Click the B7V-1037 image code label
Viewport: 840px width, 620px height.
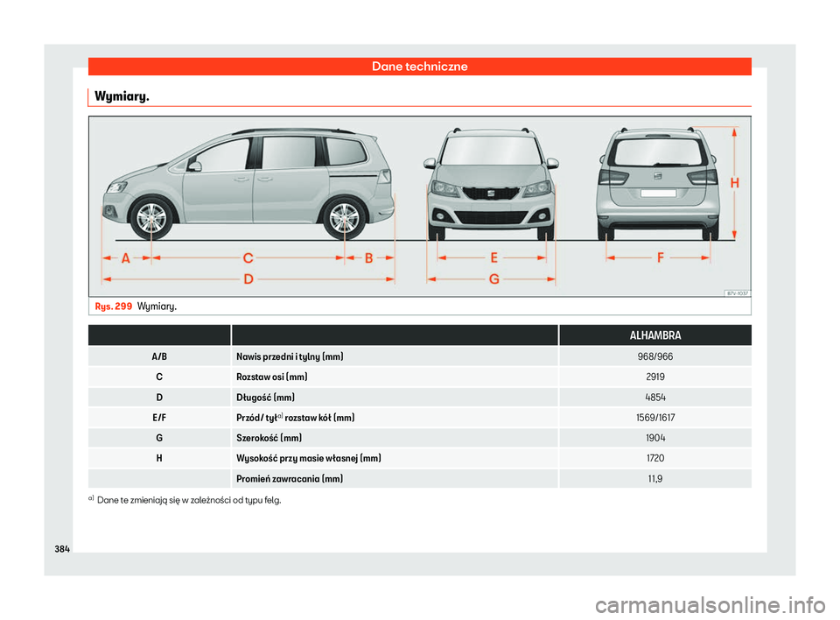coord(737,293)
